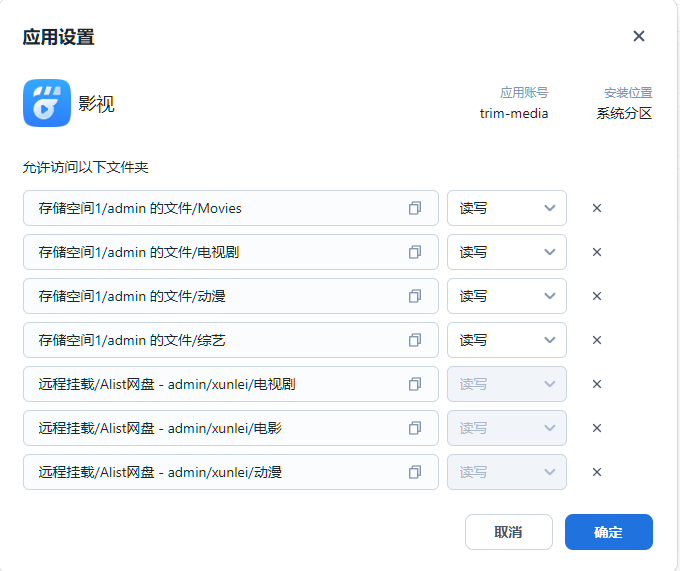This screenshot has height=571, width=680.
Task: Click the 远程挂载 xunlei/电视剧 path field
Action: [x=231, y=384]
